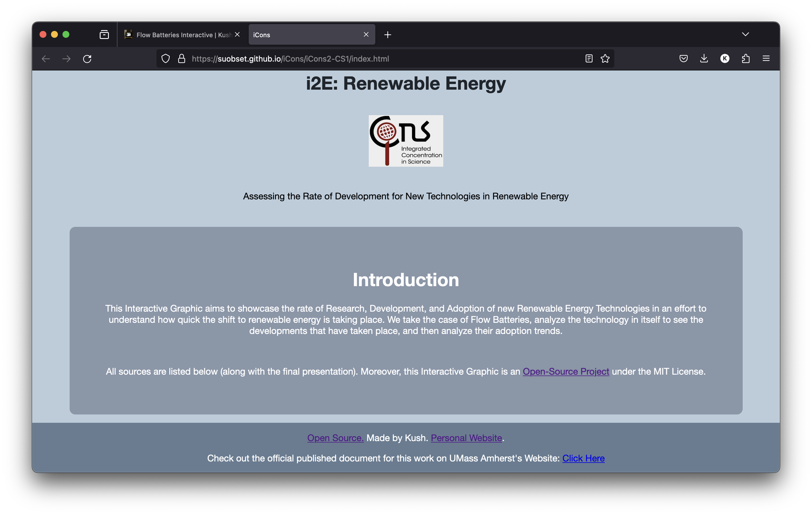The width and height of the screenshot is (812, 515).
Task: Click the Flow Batteries tab favicon
Action: [128, 34]
